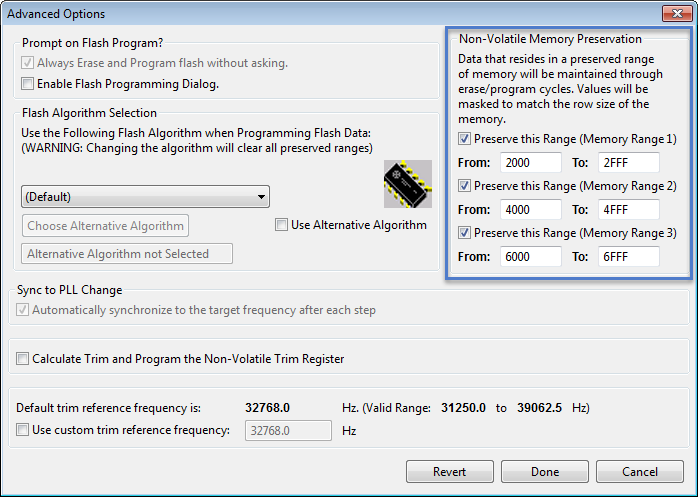Click the Range 1 From field 2000
Screen dimensions: 698x497
[x=531, y=163]
